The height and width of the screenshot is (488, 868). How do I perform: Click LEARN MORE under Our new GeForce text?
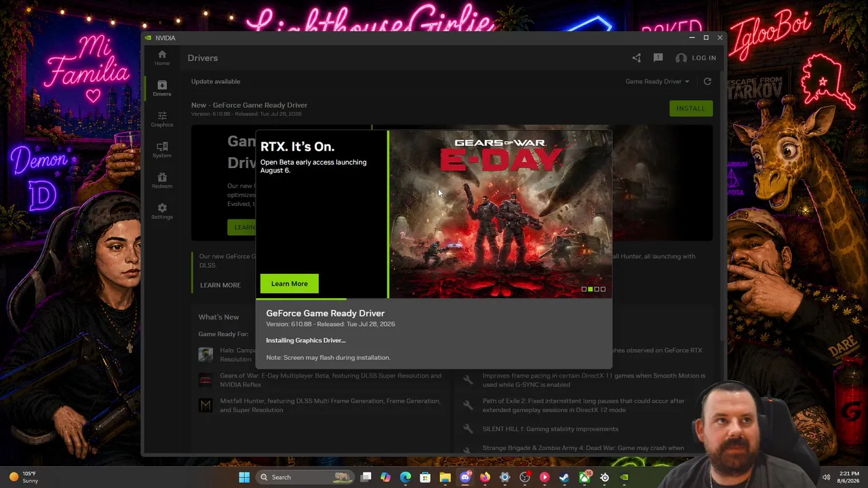[x=220, y=285]
